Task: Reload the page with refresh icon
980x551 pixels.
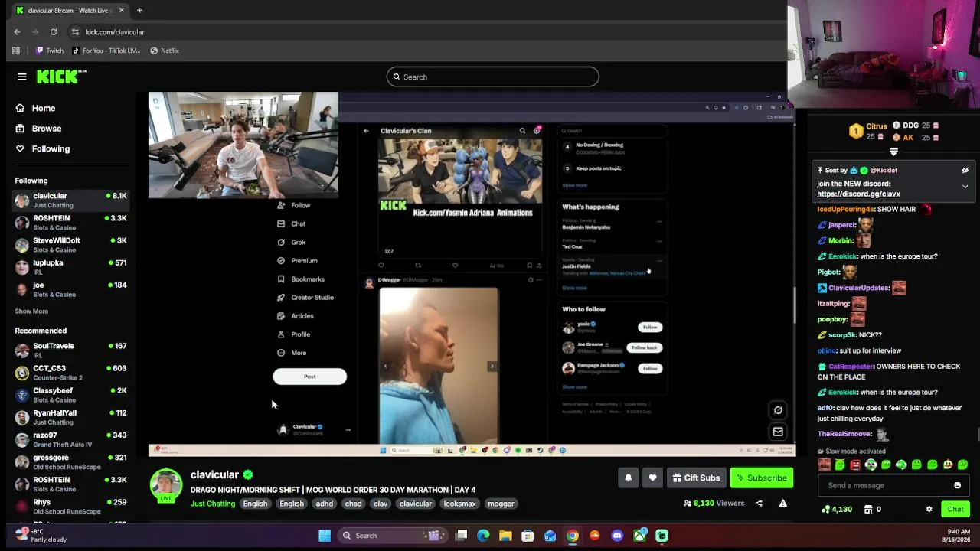Action: (54, 32)
